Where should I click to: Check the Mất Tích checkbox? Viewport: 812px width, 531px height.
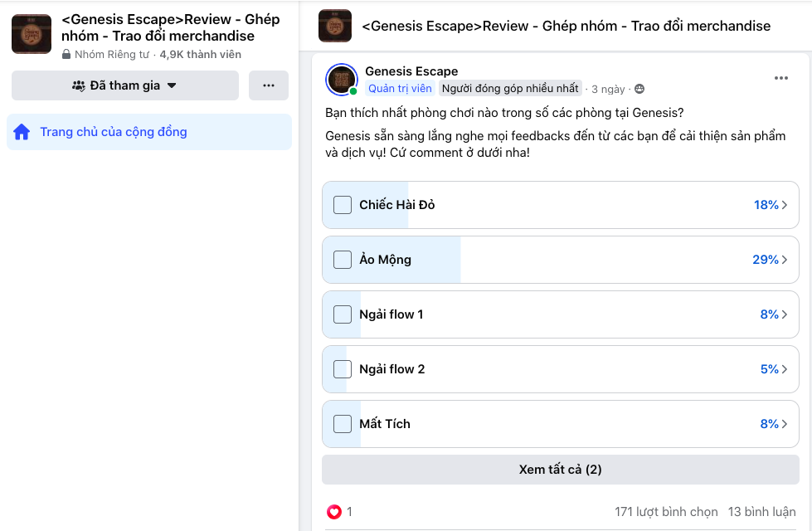point(342,423)
